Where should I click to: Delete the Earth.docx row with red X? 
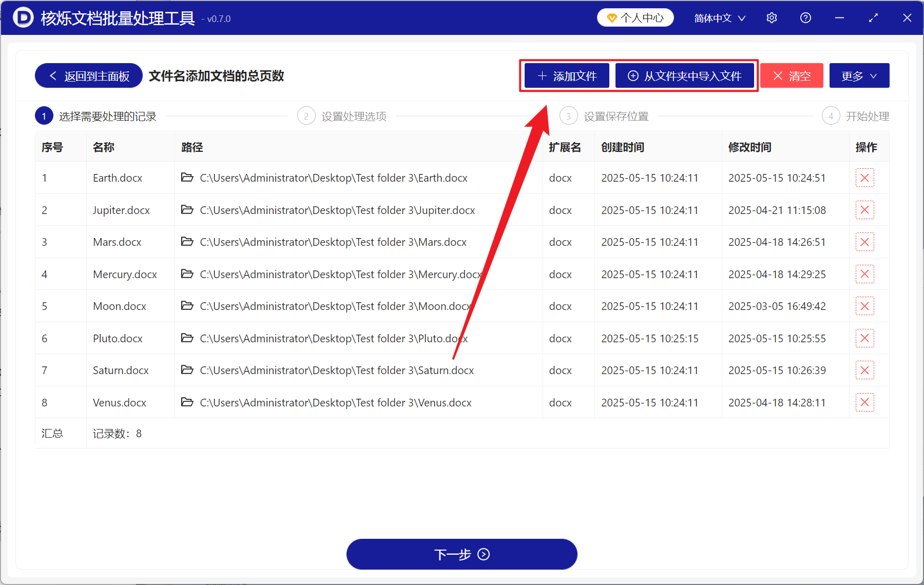864,178
